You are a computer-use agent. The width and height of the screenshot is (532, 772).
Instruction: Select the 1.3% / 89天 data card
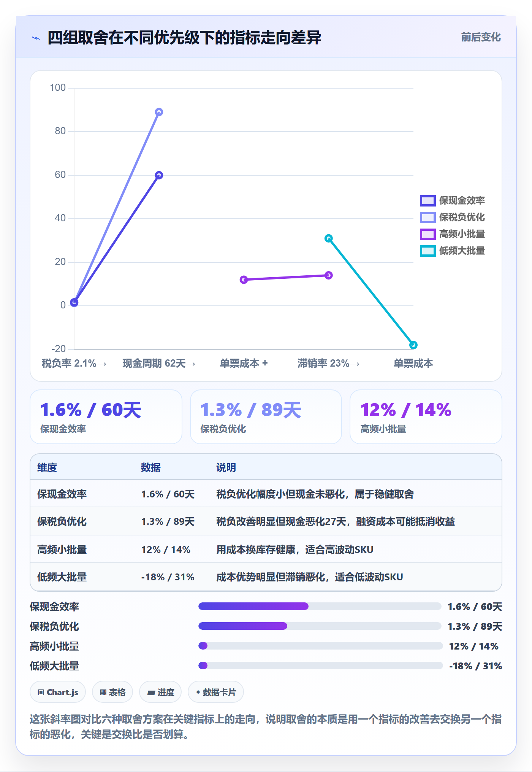pos(266,416)
